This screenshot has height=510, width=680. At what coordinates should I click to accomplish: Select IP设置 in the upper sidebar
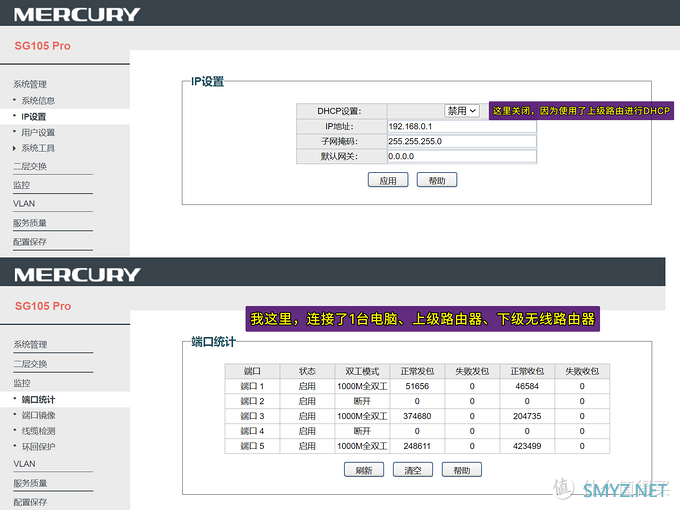[33, 117]
